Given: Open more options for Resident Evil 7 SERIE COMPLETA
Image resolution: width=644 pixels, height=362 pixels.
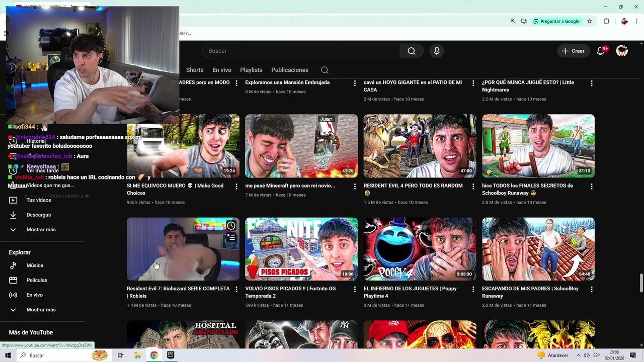Looking at the screenshot, I should [x=236, y=290].
